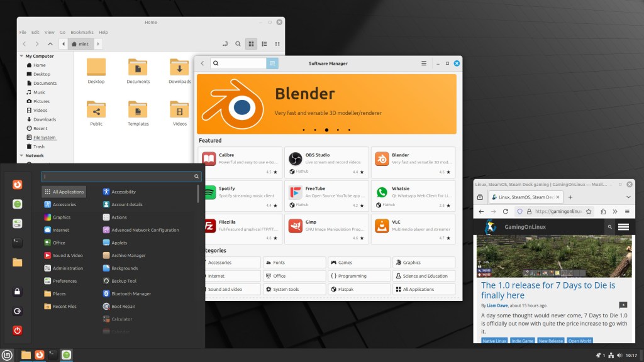644x362 pixels.
Task: Collapse the My Computer sidebar section
Action: pyautogui.click(x=21, y=56)
